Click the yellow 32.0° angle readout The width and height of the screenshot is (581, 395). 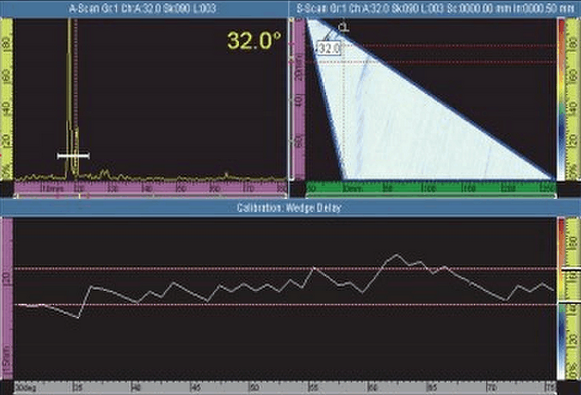point(254,41)
